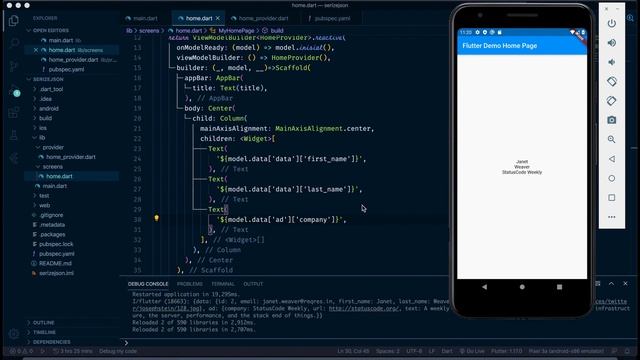Screen dimensions: 640x360
Task: Select the Debug Console panel tab
Action: [x=148, y=284]
